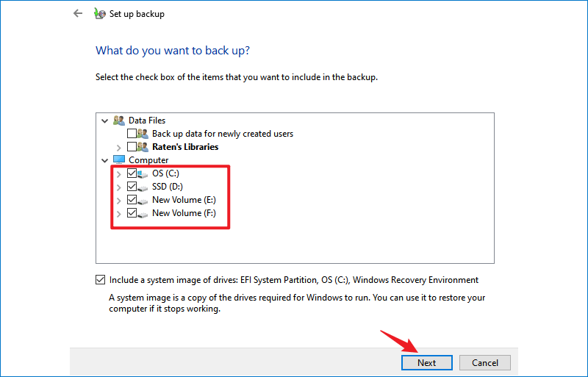Select the Data Files users icon

click(x=119, y=121)
